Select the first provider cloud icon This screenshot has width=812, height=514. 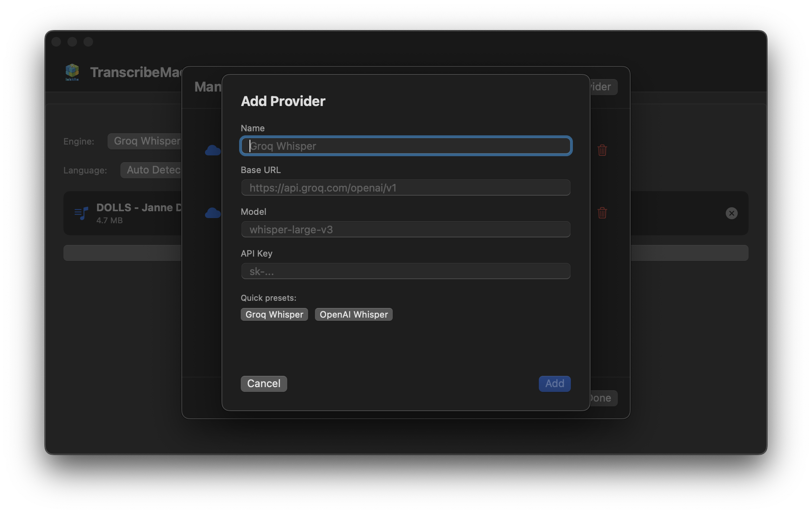tap(213, 151)
